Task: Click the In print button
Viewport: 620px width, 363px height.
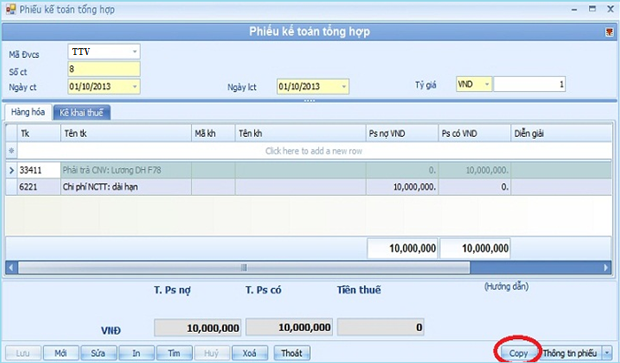Action: [x=136, y=353]
